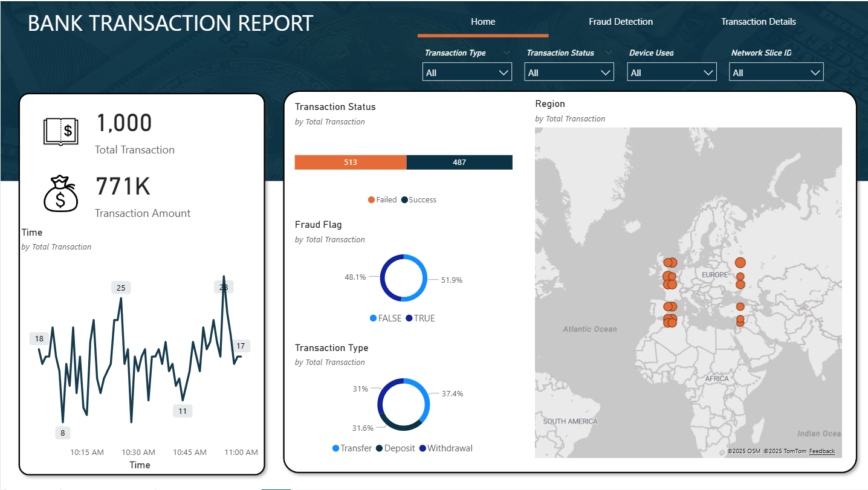Click the Transfer legend dot
The height and width of the screenshot is (490, 868).
click(335, 448)
